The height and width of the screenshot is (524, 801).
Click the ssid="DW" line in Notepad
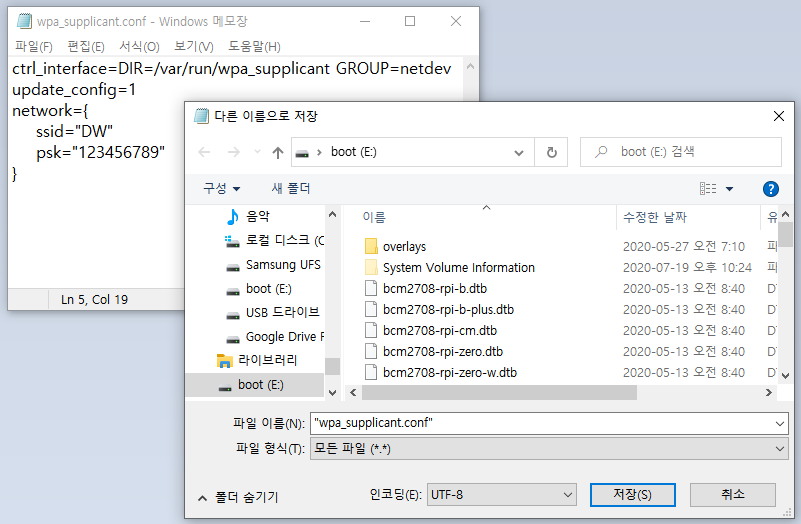click(75, 132)
